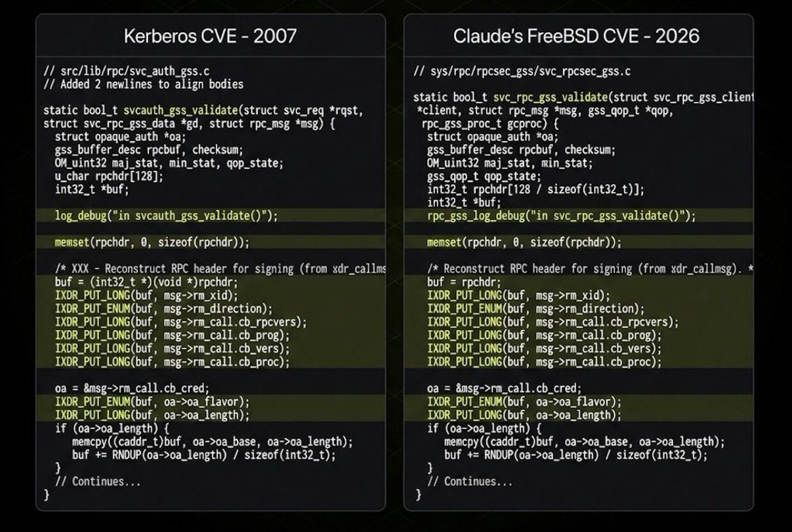The image size is (792, 532).
Task: Select the "gss_qop_t qop_state;" declaration
Action: click(484, 176)
